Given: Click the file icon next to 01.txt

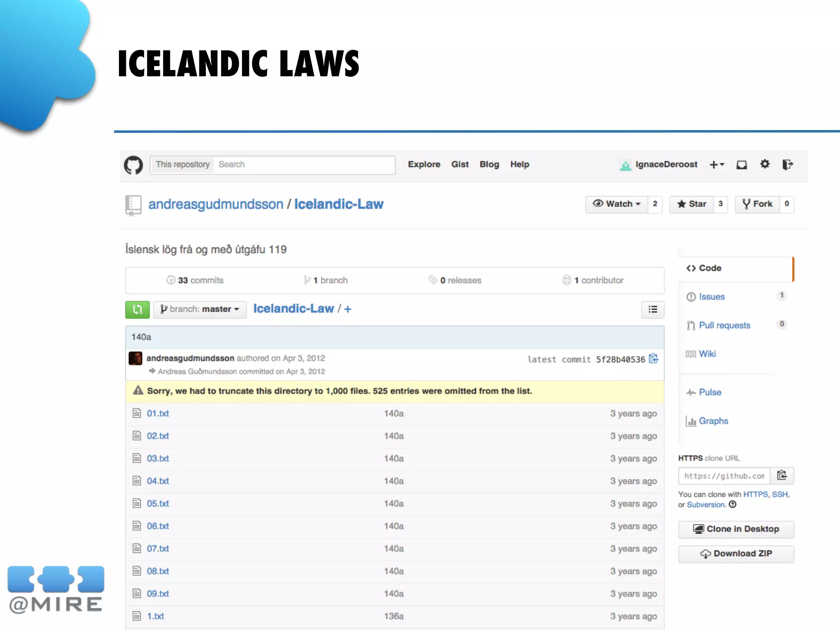Looking at the screenshot, I should [137, 413].
